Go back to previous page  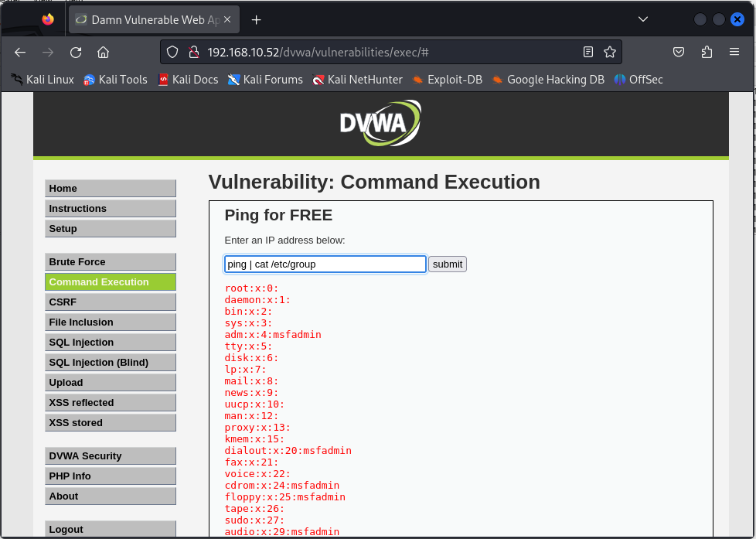(x=20, y=52)
